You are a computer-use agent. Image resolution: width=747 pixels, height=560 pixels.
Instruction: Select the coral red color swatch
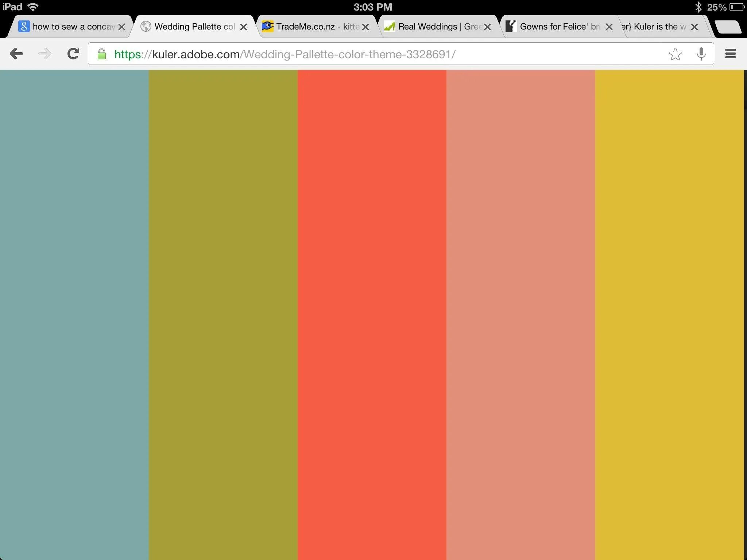pyautogui.click(x=372, y=314)
